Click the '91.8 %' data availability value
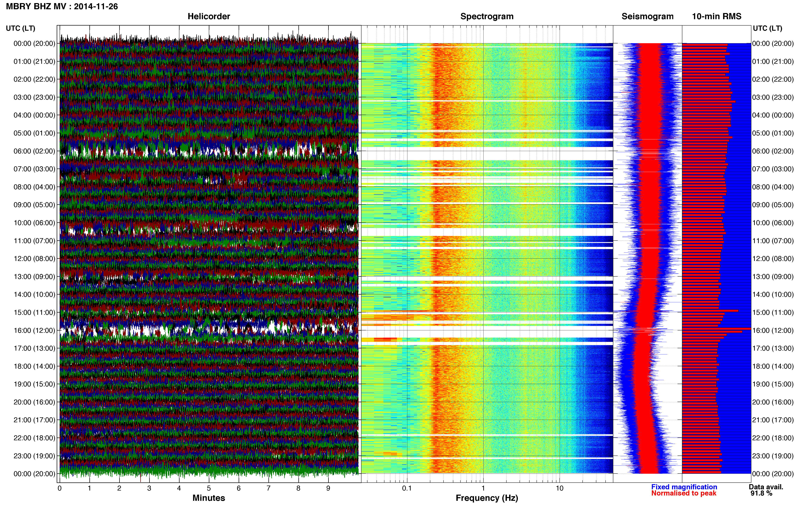The image size is (812, 508). pyautogui.click(x=761, y=493)
